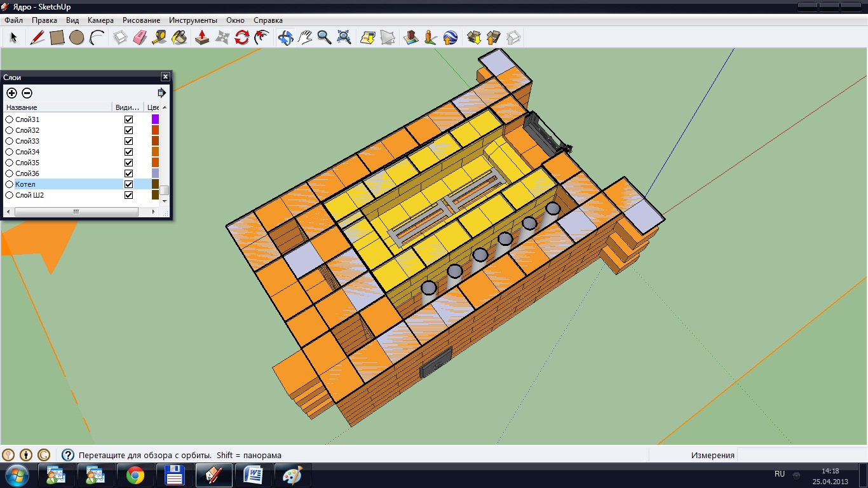Switch to the Orbit camera tool
This screenshot has height=488, width=868.
pyautogui.click(x=285, y=37)
